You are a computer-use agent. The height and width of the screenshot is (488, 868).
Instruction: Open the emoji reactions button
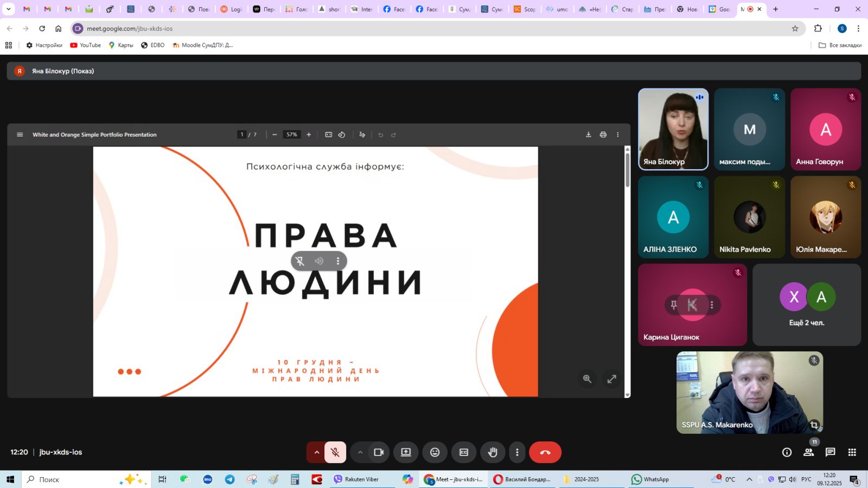tap(435, 452)
